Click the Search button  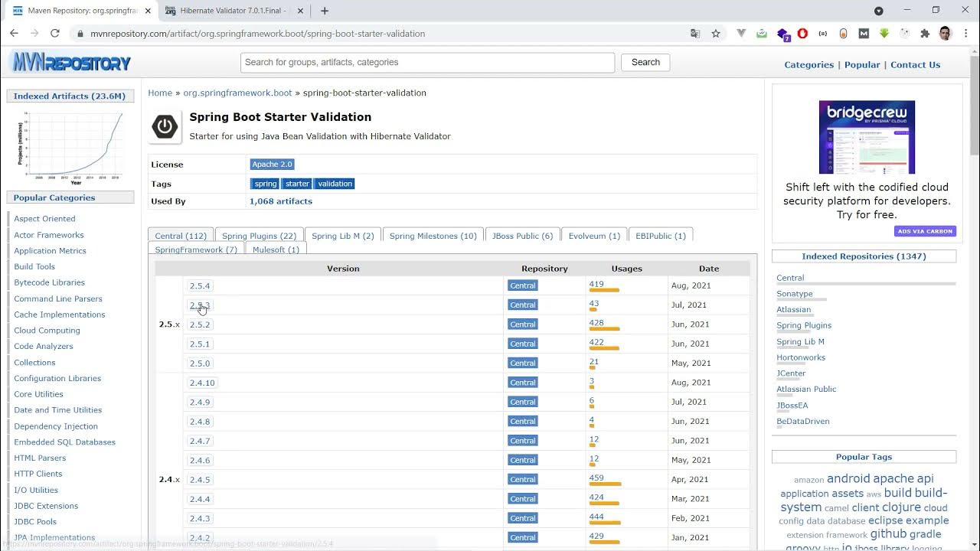[x=645, y=63]
